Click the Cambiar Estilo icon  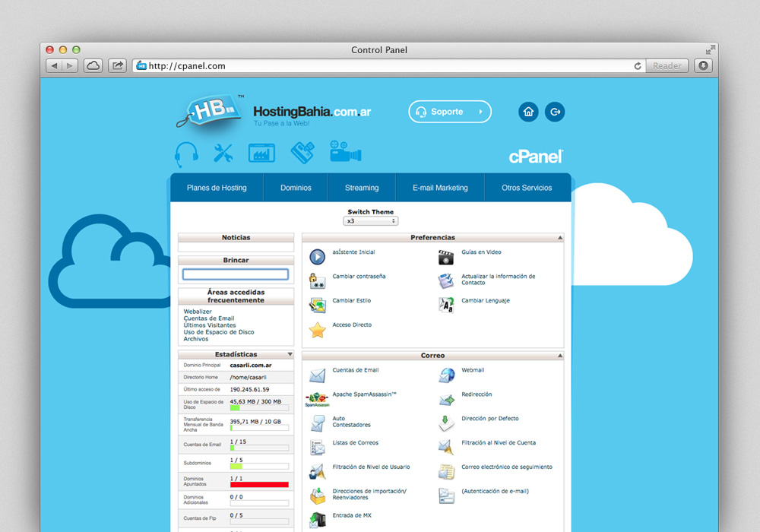point(318,306)
